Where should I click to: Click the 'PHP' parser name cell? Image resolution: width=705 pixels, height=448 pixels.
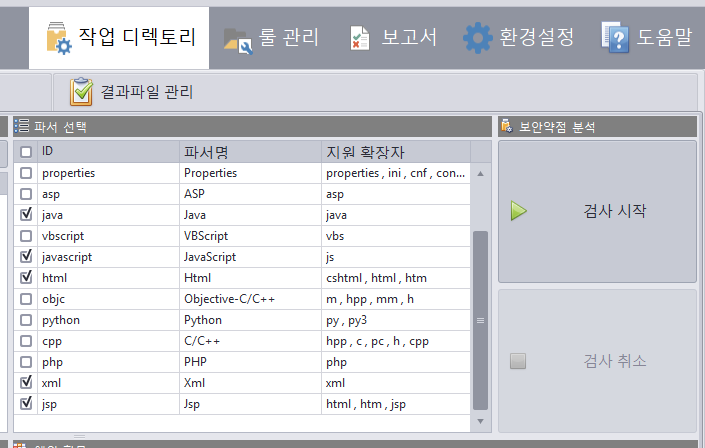[250, 362]
